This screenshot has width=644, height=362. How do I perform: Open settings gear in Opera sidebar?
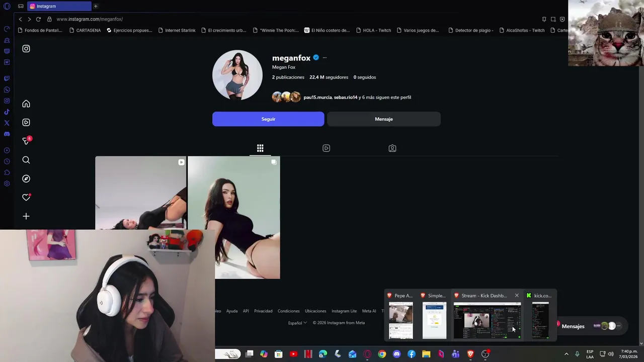click(7, 184)
